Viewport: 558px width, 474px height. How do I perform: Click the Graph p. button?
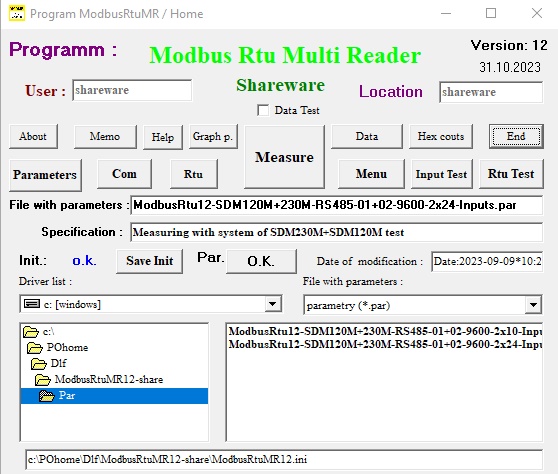[213, 137]
